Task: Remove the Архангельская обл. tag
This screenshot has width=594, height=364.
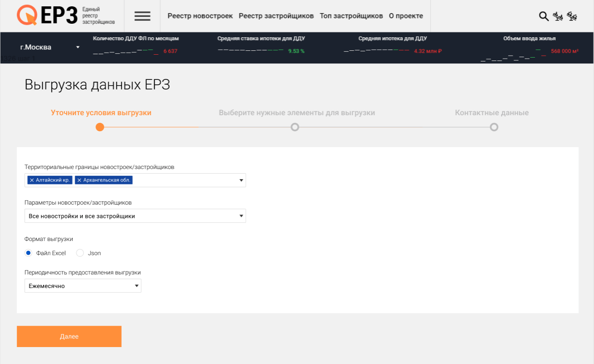Action: pyautogui.click(x=79, y=180)
